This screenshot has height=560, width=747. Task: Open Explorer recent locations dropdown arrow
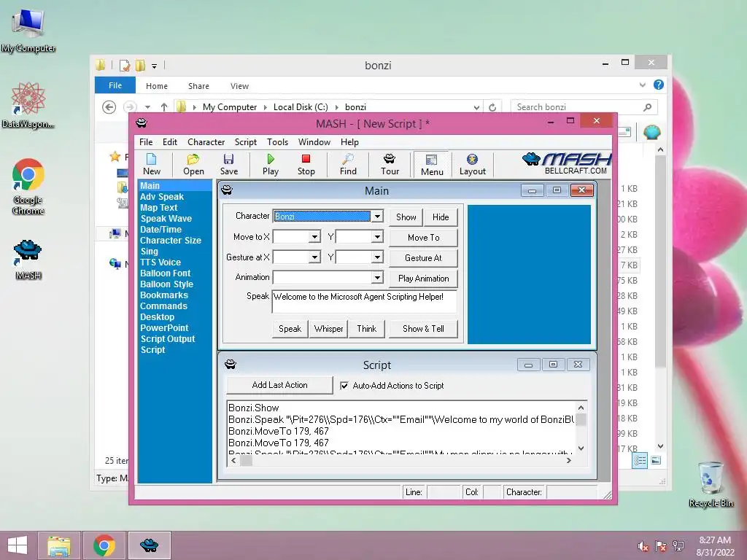[147, 107]
